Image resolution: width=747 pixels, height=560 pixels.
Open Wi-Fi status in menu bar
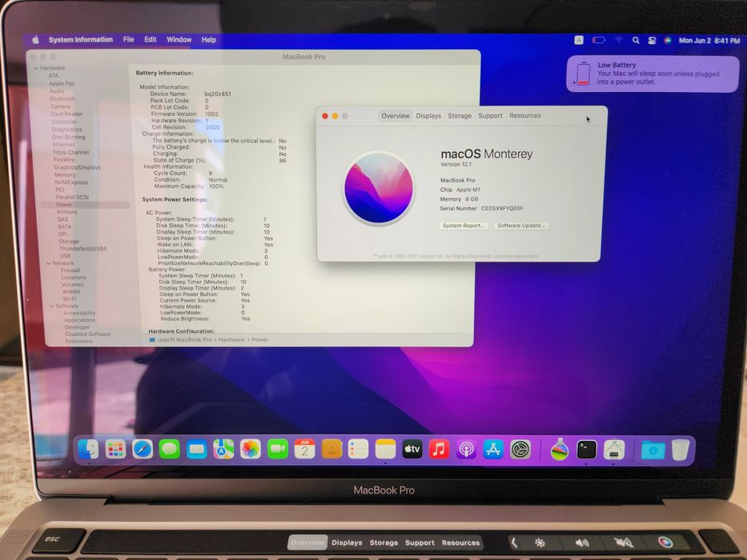tap(618, 41)
